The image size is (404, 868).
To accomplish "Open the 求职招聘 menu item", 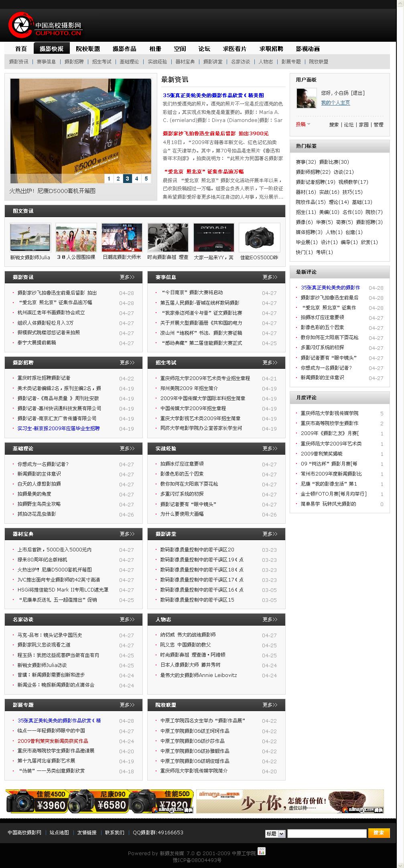I will click(271, 49).
